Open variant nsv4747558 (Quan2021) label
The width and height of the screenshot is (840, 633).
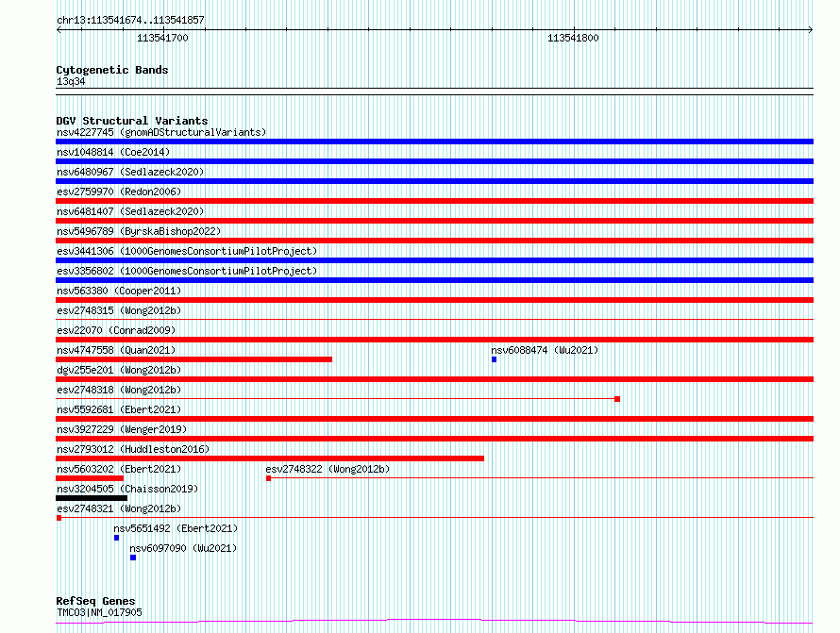click(x=116, y=350)
